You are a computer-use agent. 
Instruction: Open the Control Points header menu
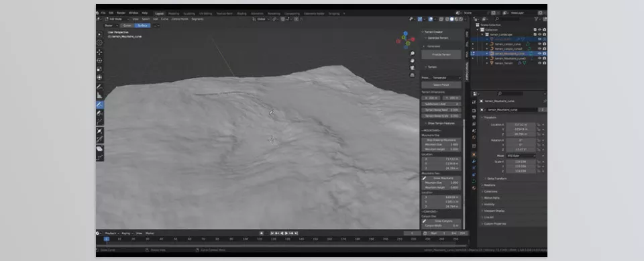tap(180, 19)
